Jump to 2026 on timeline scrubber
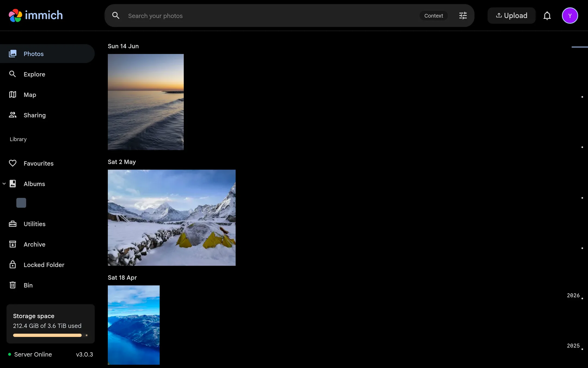 coord(573,295)
